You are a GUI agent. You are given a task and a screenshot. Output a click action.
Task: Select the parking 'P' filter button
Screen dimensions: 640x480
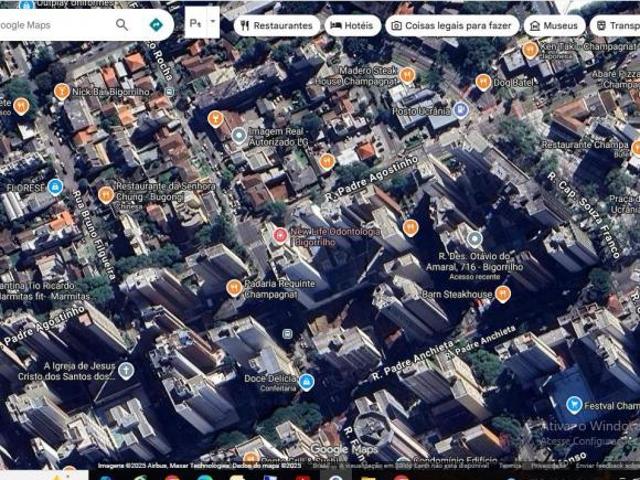pyautogui.click(x=195, y=22)
